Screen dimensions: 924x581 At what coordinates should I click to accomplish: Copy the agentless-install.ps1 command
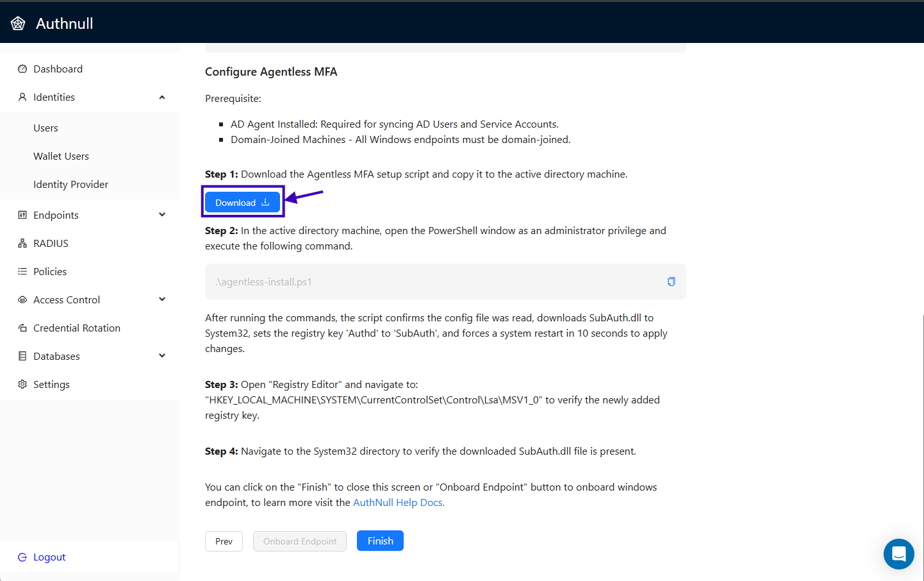[x=671, y=282]
